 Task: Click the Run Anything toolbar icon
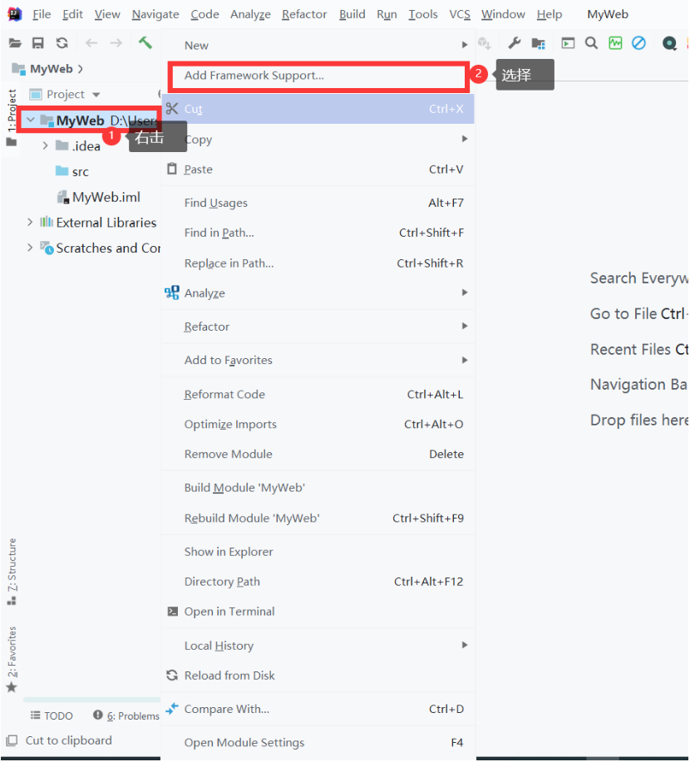pos(568,43)
